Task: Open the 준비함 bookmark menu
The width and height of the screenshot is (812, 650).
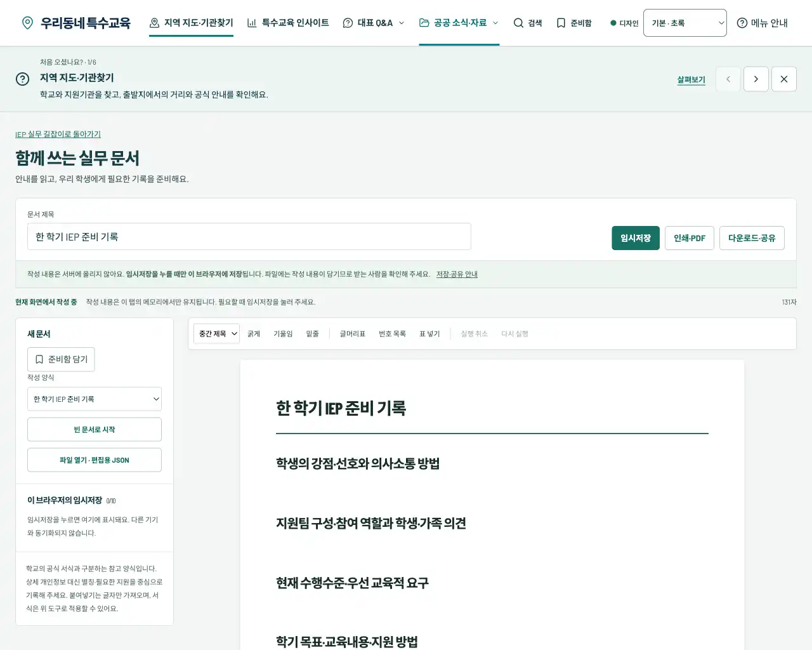Action: pyautogui.click(x=574, y=23)
